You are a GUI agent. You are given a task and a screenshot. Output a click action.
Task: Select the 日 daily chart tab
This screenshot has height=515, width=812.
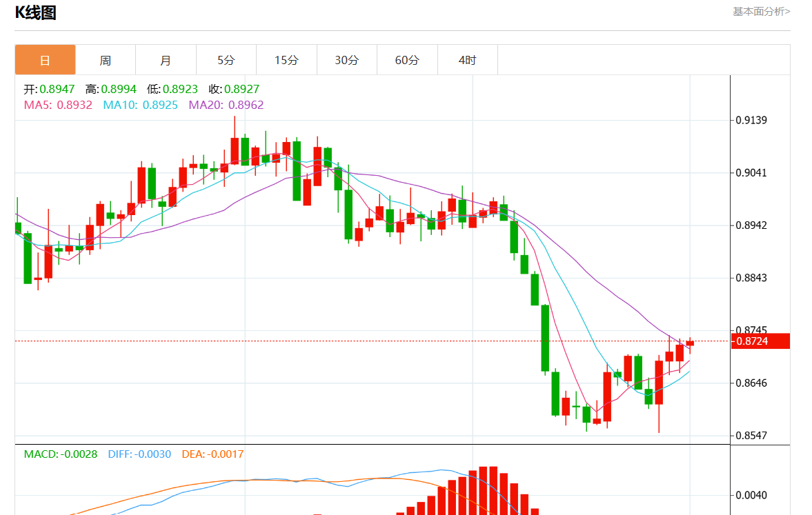[45, 60]
